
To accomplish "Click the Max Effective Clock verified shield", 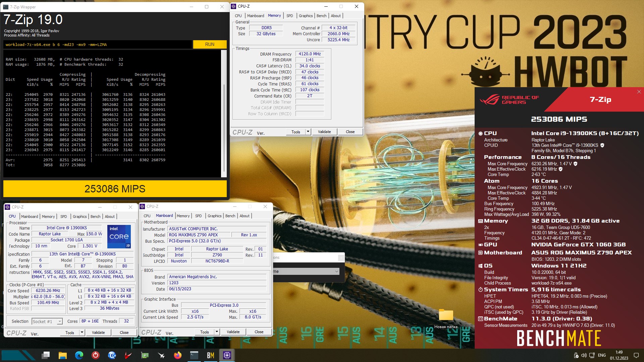I will (561, 169).
